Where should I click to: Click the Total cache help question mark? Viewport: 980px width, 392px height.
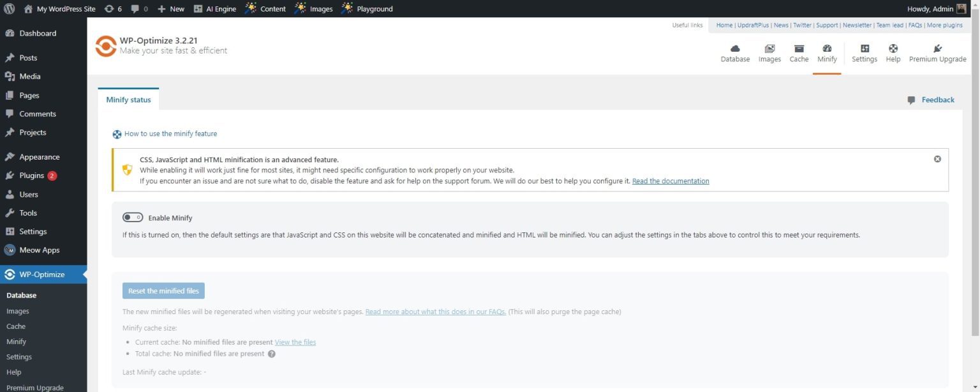tap(272, 353)
